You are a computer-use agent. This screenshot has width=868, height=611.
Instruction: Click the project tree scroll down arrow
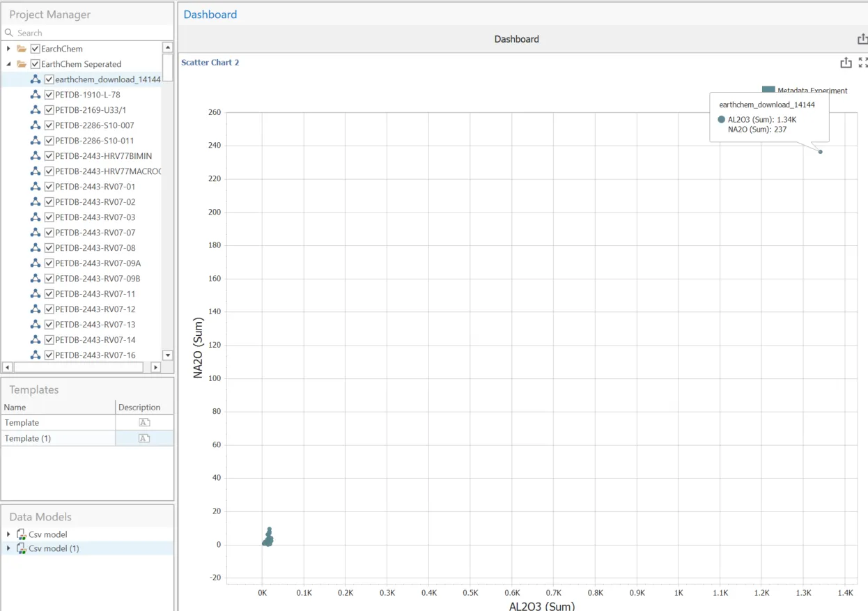167,355
